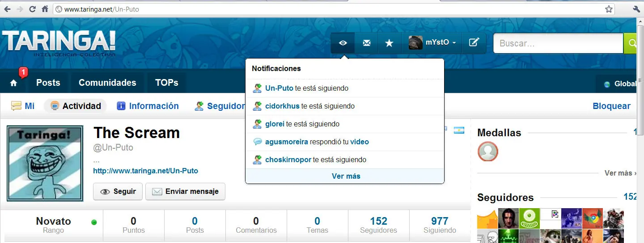
Task: Open the TOPs navigation item
Action: (167, 83)
